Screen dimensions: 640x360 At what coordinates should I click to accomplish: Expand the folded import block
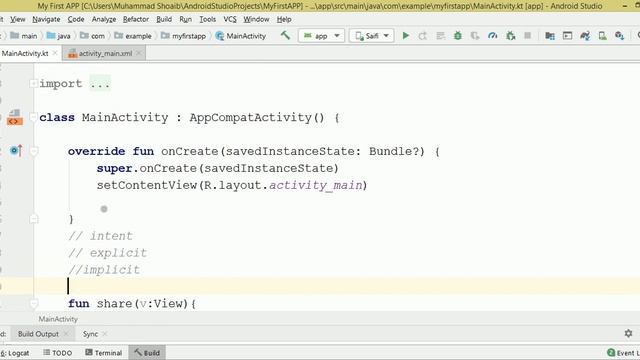pos(34,84)
